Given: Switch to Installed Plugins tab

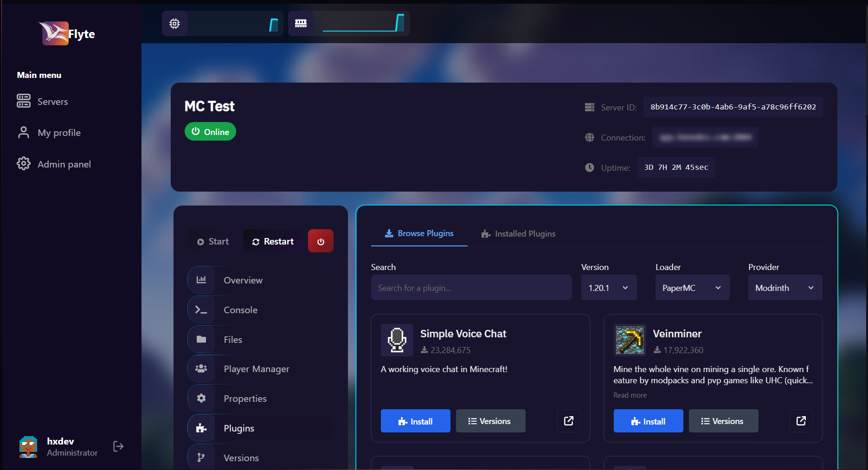Looking at the screenshot, I should [518, 234].
